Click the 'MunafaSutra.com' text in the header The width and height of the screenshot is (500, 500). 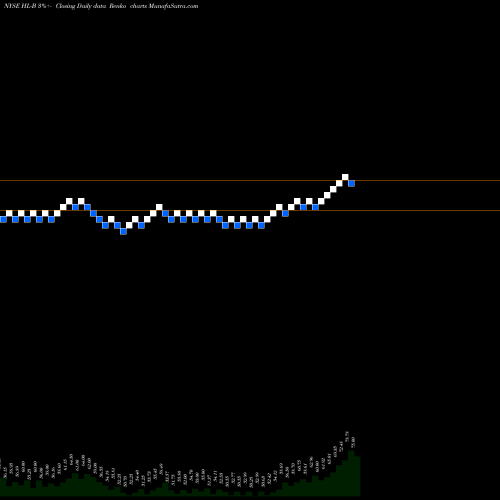tap(173, 6)
